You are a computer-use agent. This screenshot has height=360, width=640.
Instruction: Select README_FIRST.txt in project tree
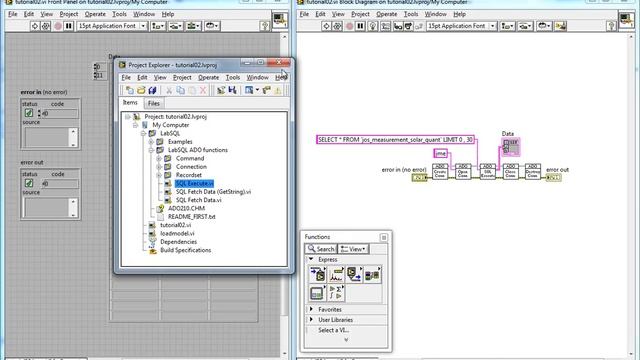(x=191, y=217)
